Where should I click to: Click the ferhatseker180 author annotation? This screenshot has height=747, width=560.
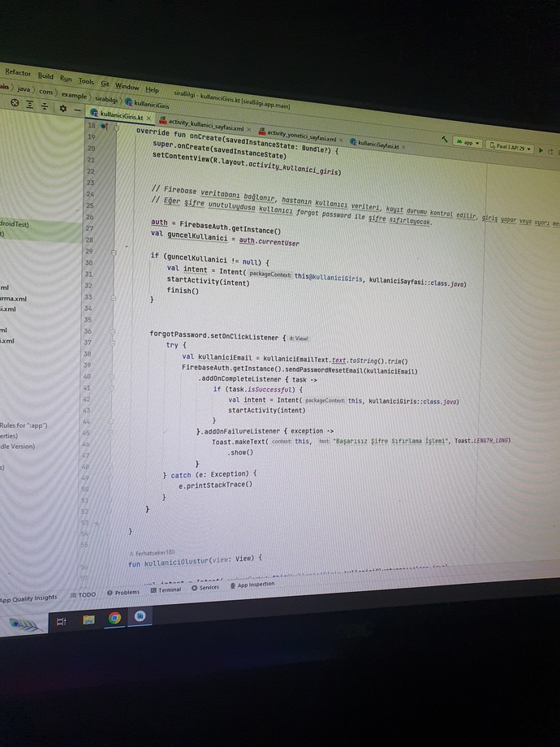point(153,553)
